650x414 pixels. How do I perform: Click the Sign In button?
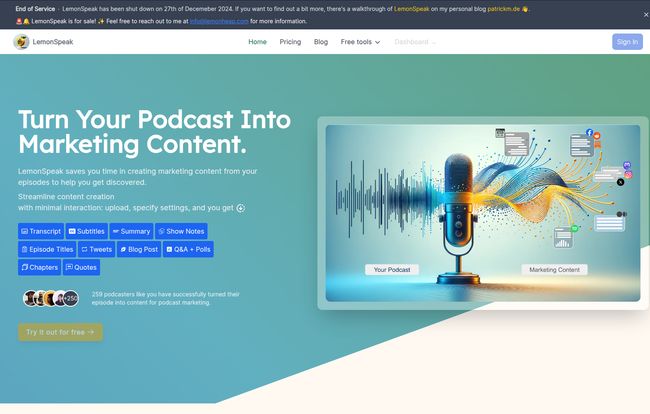[627, 42]
